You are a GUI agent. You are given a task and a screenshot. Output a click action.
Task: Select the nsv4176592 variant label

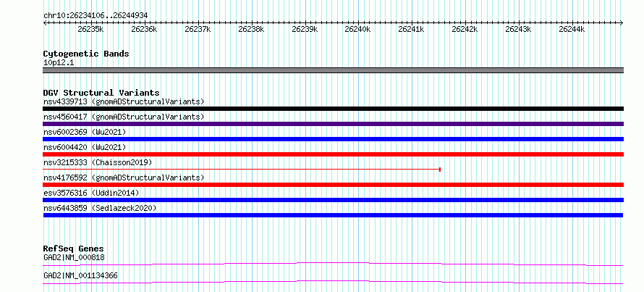124,178
